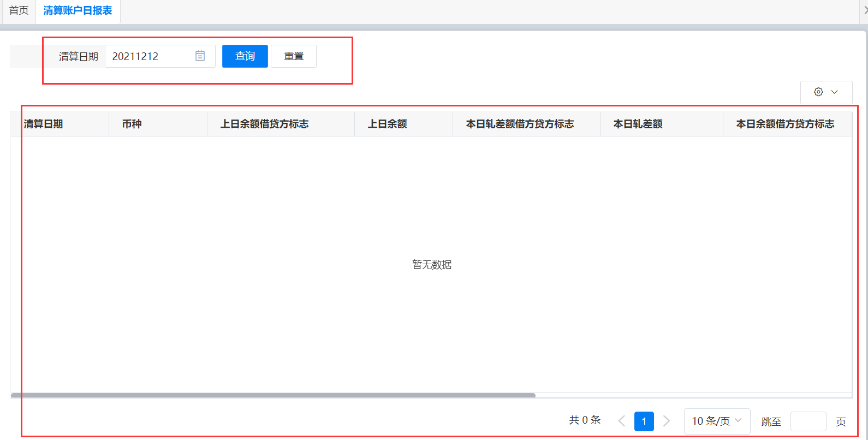This screenshot has height=440, width=868.
Task: Click 本日轧差额借方贷方标志 column header
Action: click(526, 124)
